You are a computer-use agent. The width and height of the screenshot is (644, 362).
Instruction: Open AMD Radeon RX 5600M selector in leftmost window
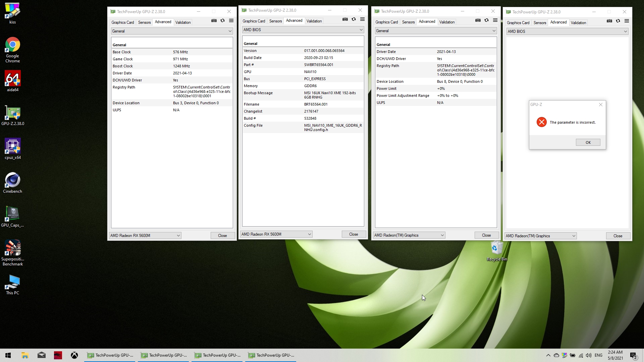tap(145, 236)
